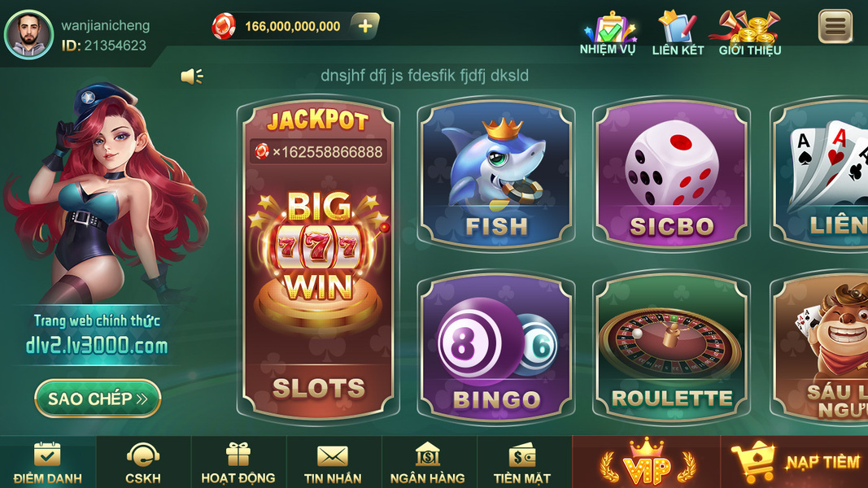Open the Nhiệm Vụ missions icon
Image resolution: width=868 pixels, height=488 pixels.
pyautogui.click(x=608, y=33)
